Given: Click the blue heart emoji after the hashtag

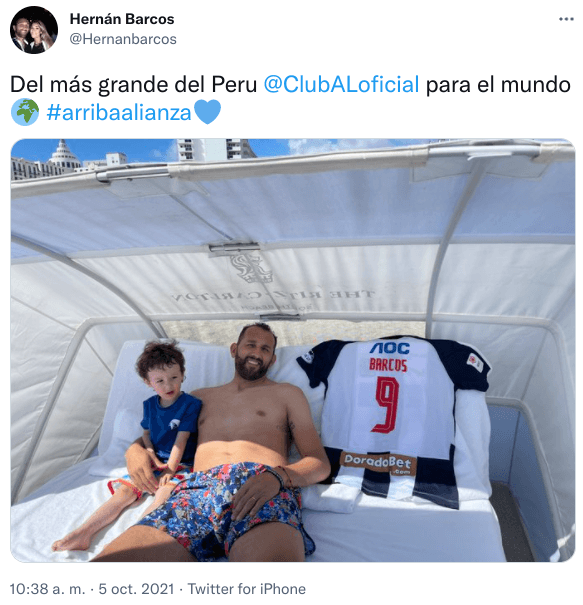Looking at the screenshot, I should pyautogui.click(x=208, y=112).
